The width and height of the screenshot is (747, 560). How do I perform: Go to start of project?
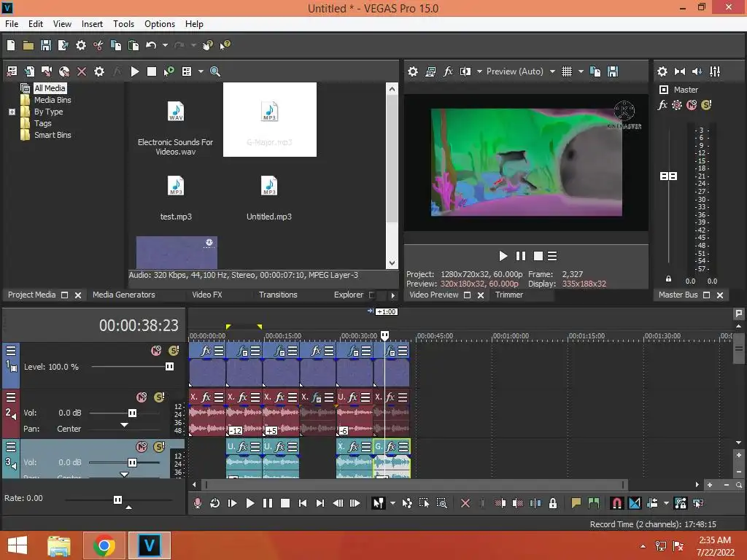coord(303,503)
